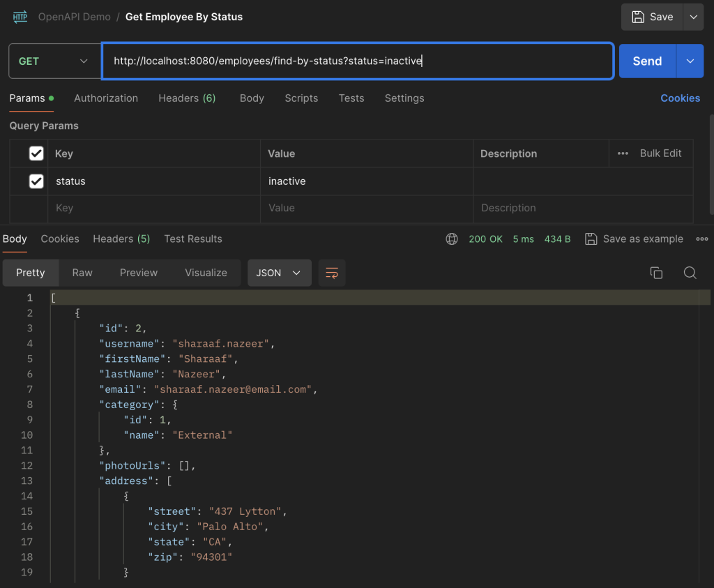Open the Cookies link

(680, 98)
